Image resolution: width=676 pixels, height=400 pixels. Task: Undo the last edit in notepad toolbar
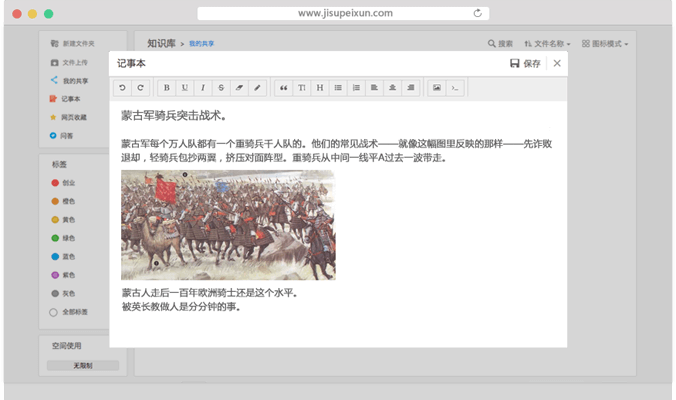122,88
